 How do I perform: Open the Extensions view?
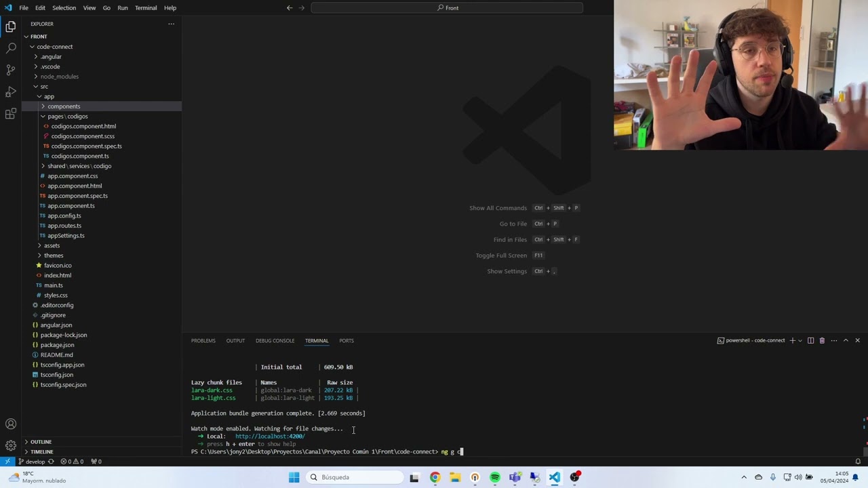(11, 113)
